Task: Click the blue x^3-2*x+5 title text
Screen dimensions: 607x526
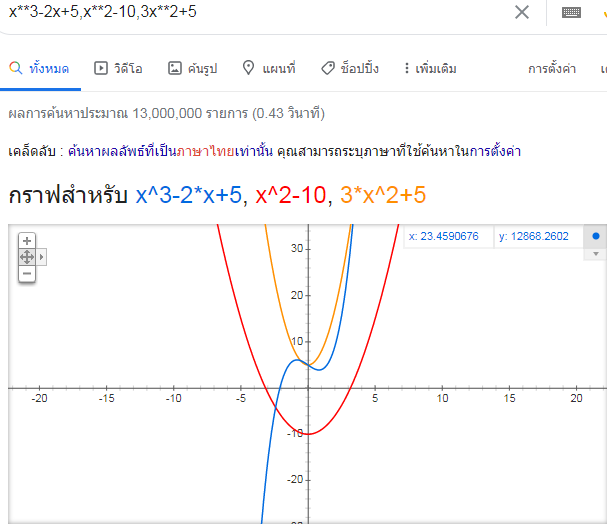Action: pos(189,195)
